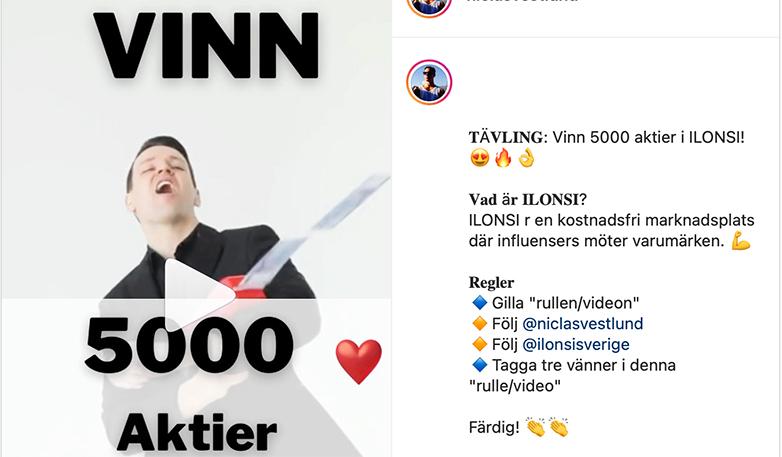782x457 pixels.
Task: Click the blue diamond before Tagga tre vänner
Action: [x=479, y=365]
